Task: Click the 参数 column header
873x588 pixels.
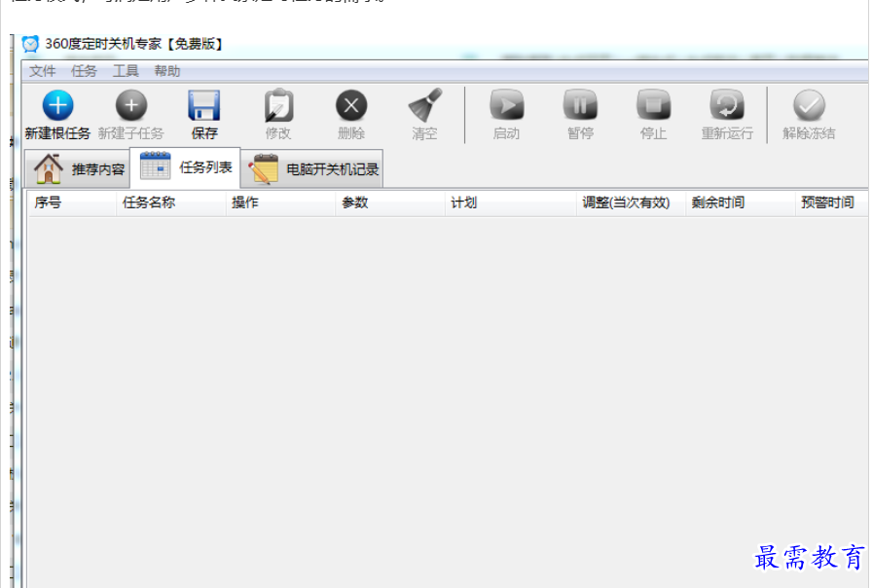Action: tap(390, 202)
